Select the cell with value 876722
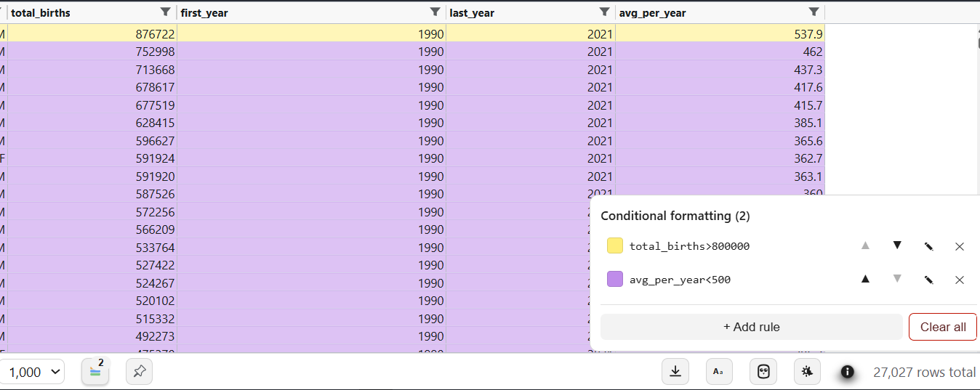 92,34
